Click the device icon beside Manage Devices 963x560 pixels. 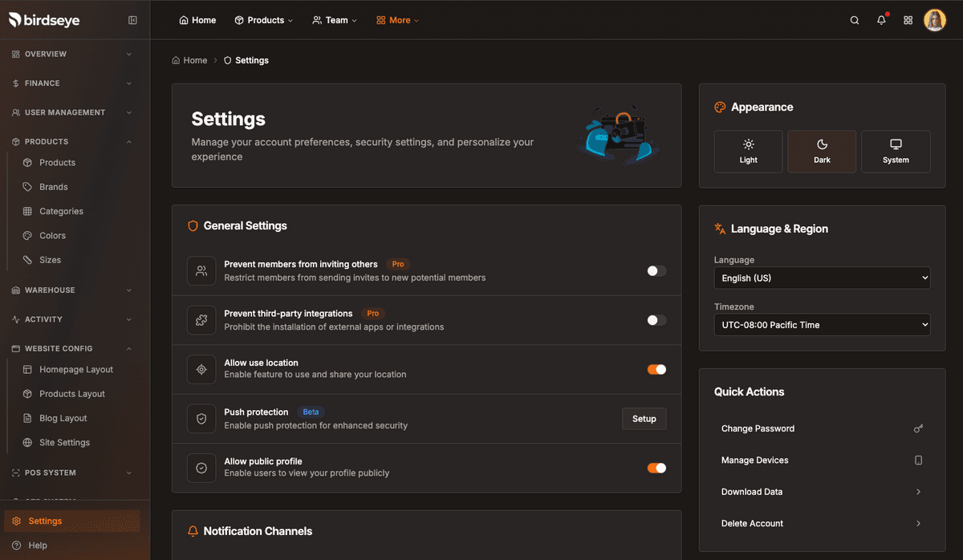point(918,461)
